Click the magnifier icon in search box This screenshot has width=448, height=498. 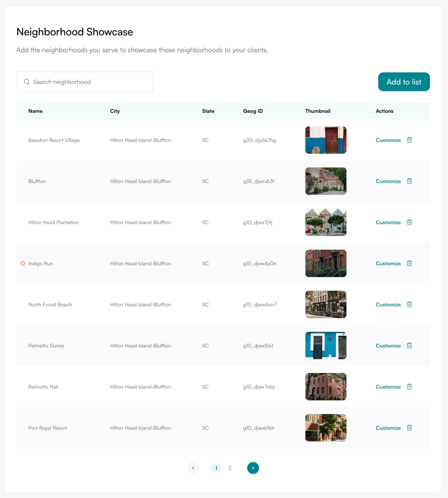[x=27, y=82]
